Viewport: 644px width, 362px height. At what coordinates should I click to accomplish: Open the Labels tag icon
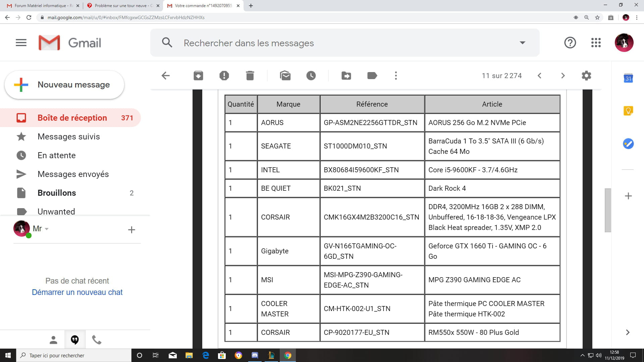372,76
